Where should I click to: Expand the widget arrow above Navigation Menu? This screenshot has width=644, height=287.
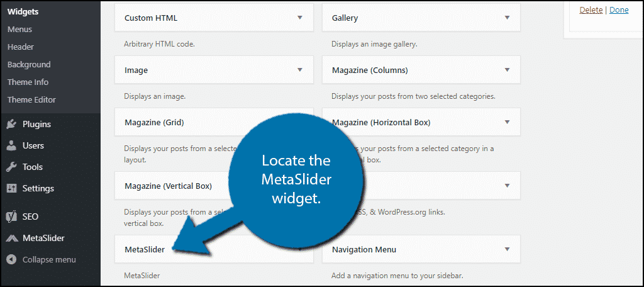click(x=508, y=186)
